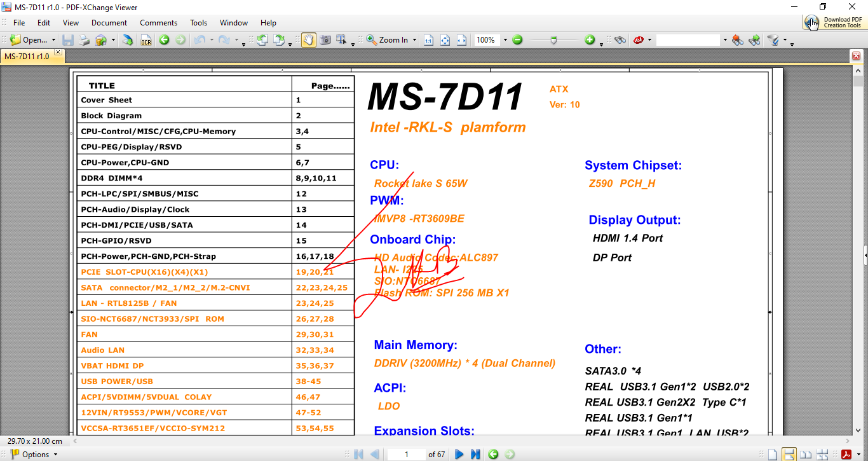Rotate the page counterclockwise
868x461 pixels.
pos(263,40)
